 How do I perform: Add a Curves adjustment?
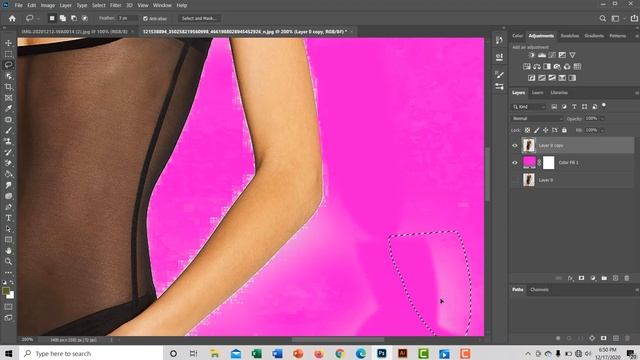coord(552,55)
